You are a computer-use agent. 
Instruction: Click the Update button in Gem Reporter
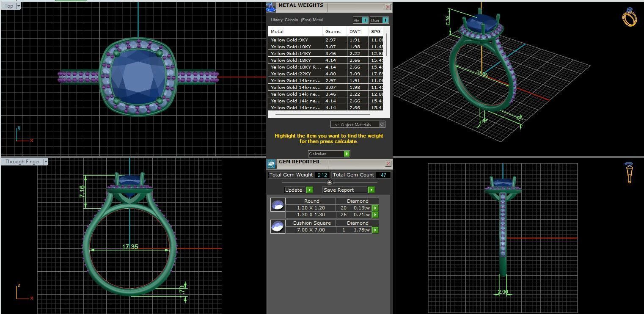click(x=298, y=190)
